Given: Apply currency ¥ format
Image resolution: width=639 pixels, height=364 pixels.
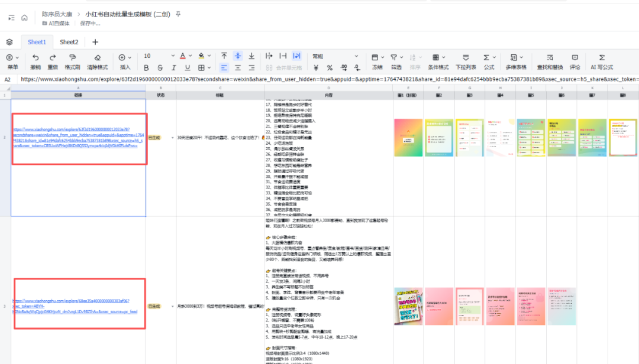Looking at the screenshot, I should point(316,67).
